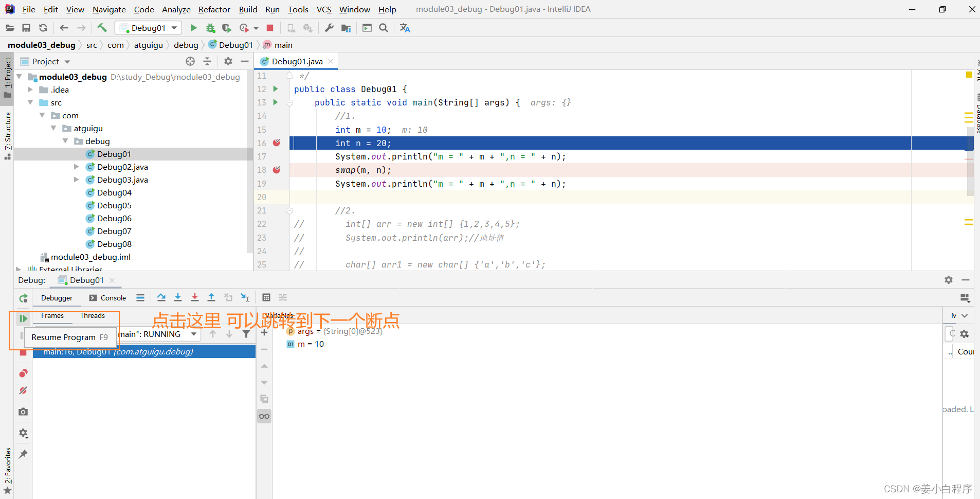Click New Watch plus icon in Variables
980x499 pixels.
(264, 333)
